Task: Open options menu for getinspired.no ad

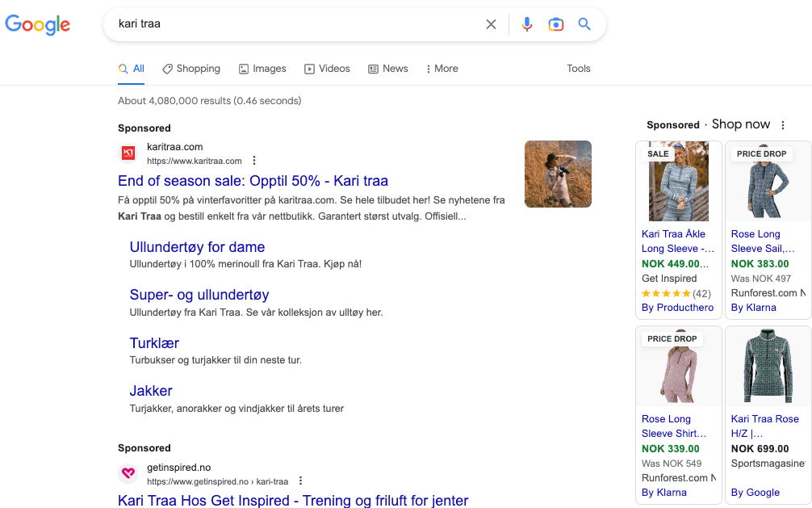Action: [300, 481]
